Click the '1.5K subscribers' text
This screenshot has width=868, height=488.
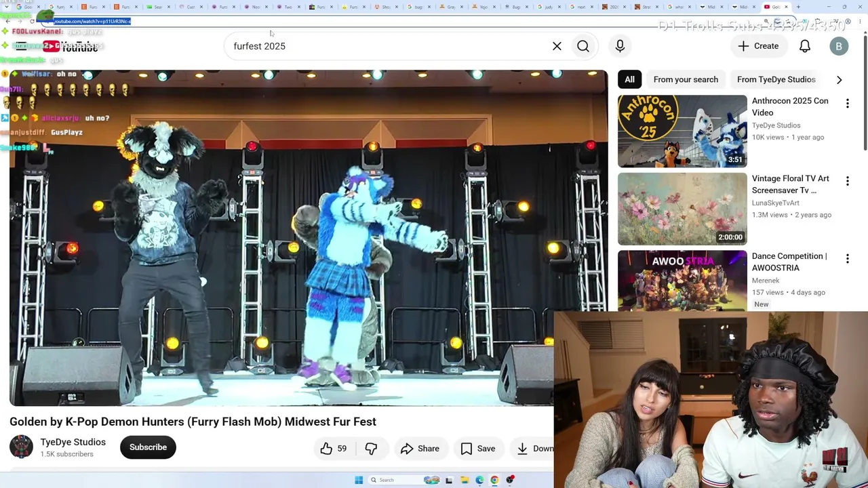[66, 454]
